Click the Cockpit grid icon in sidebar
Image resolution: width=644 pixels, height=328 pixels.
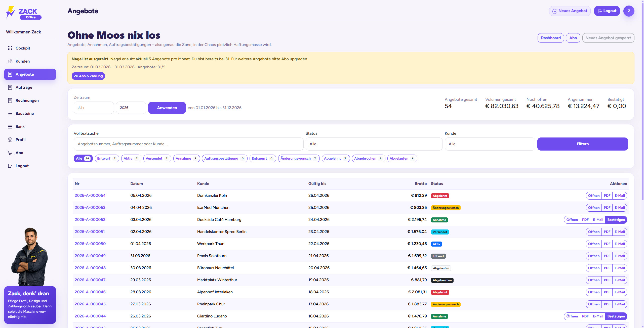(10, 48)
